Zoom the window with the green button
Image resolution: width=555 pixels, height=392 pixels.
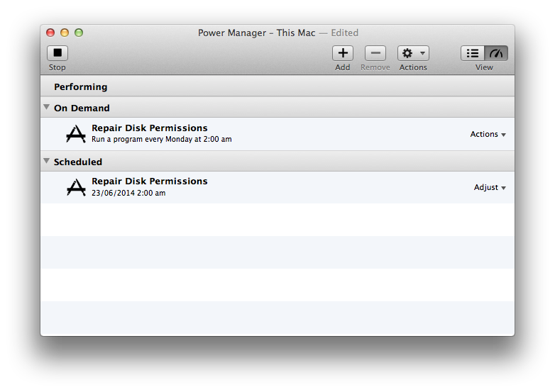click(79, 33)
